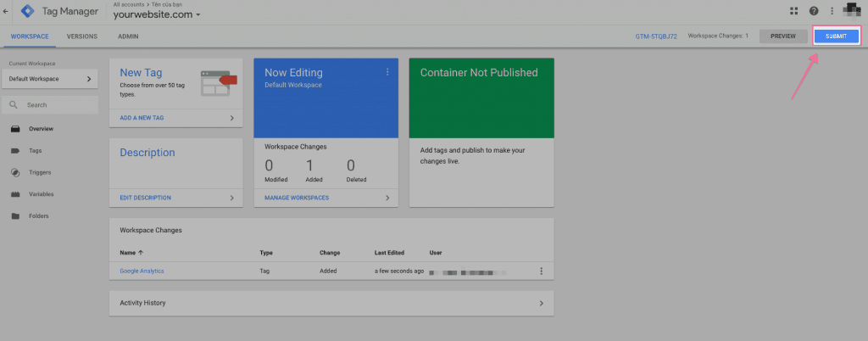868x341 pixels.
Task: Click the Change column header
Action: pyautogui.click(x=330, y=253)
